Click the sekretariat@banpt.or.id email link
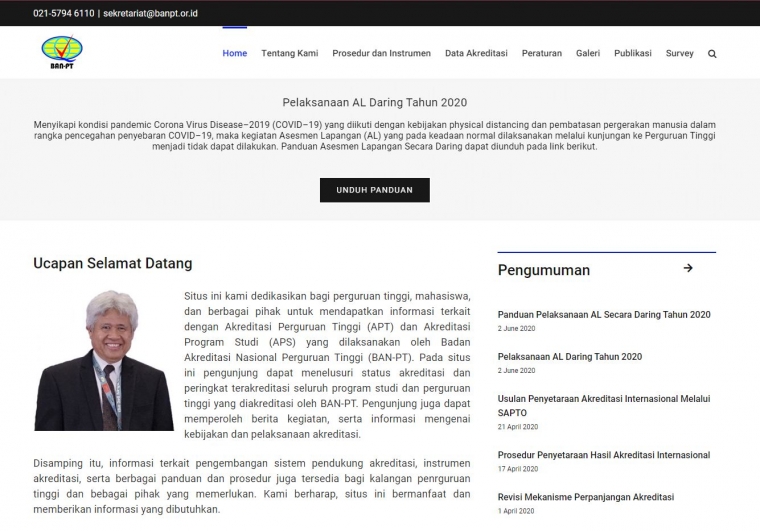The width and height of the screenshot is (760, 531). click(x=150, y=14)
